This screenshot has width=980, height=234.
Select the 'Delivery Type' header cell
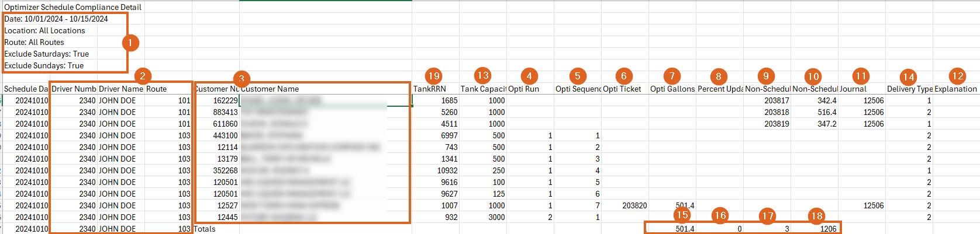tap(909, 89)
